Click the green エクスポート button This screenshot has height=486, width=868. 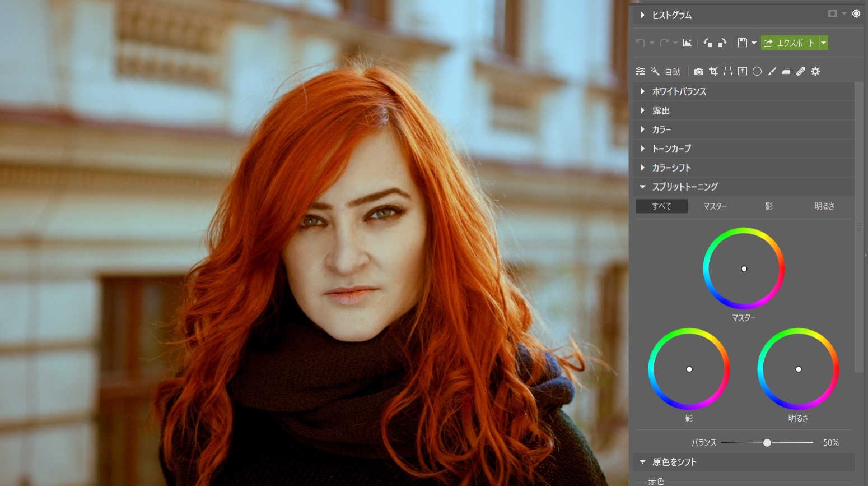tap(790, 43)
